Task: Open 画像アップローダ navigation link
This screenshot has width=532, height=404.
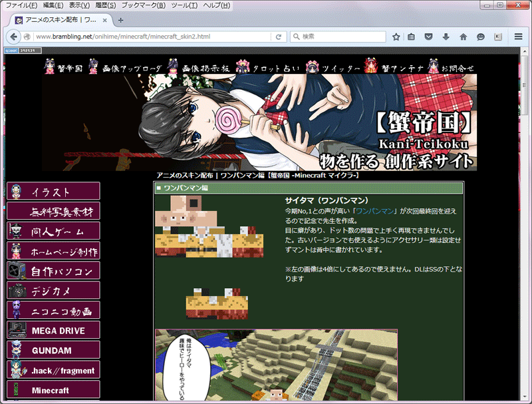Action: tap(125, 67)
